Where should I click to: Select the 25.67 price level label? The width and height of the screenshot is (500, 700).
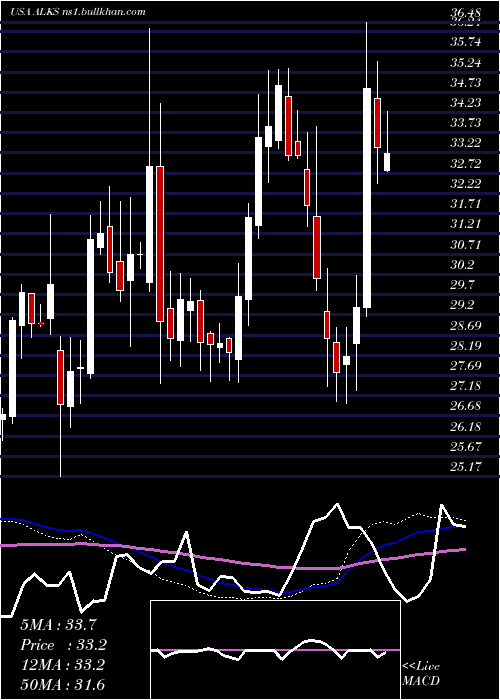pyautogui.click(x=466, y=446)
